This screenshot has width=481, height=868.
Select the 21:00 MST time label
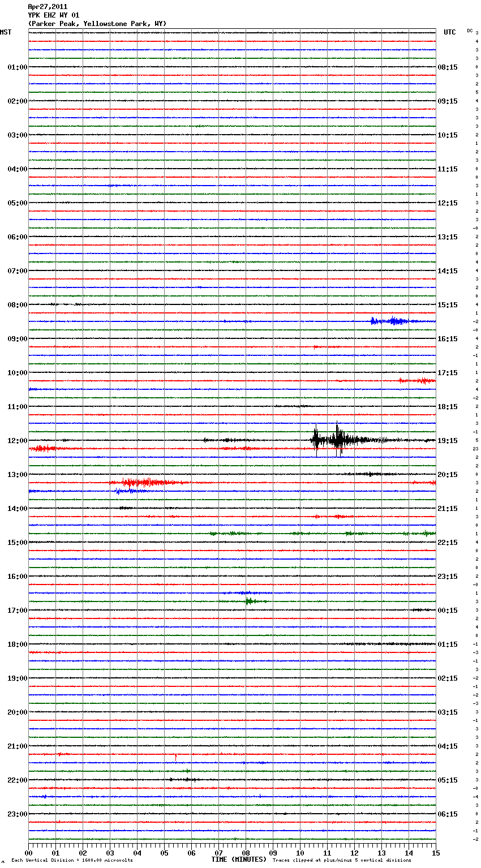tap(18, 746)
